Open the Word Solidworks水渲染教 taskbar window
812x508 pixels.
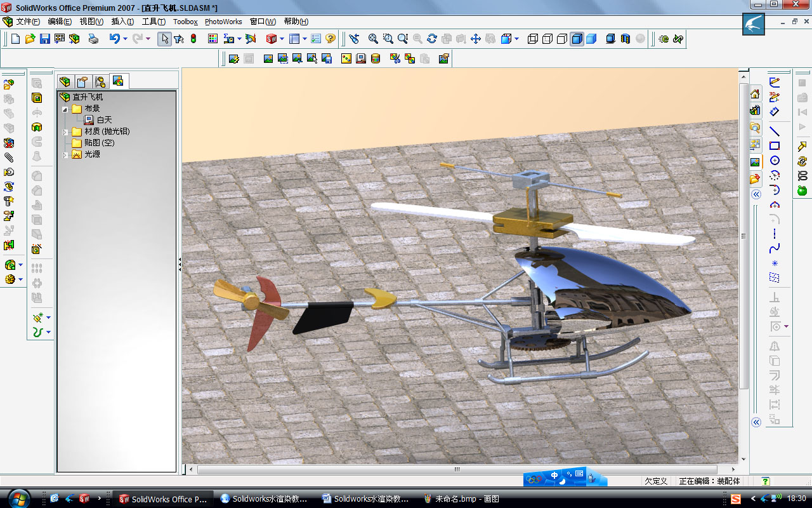click(x=366, y=499)
